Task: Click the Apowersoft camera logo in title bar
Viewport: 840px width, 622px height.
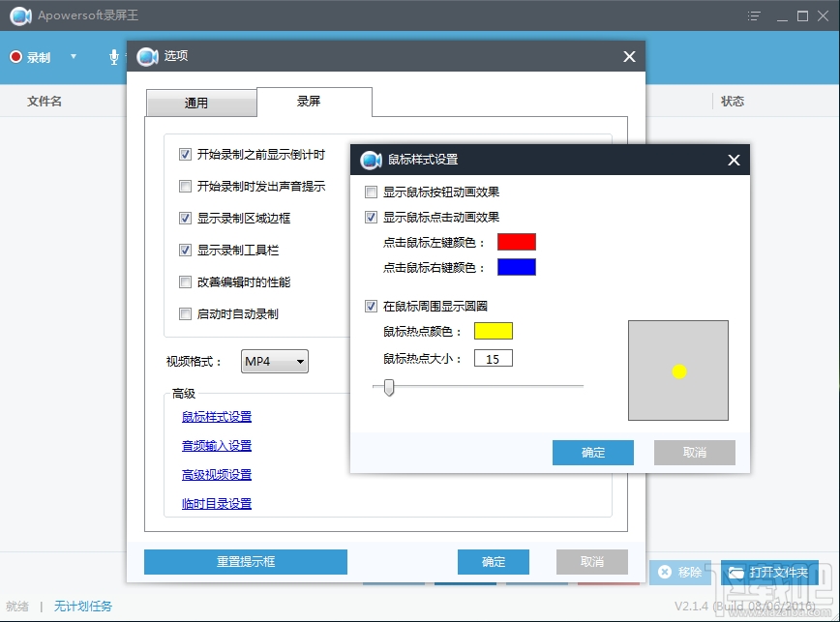Action: coord(19,15)
